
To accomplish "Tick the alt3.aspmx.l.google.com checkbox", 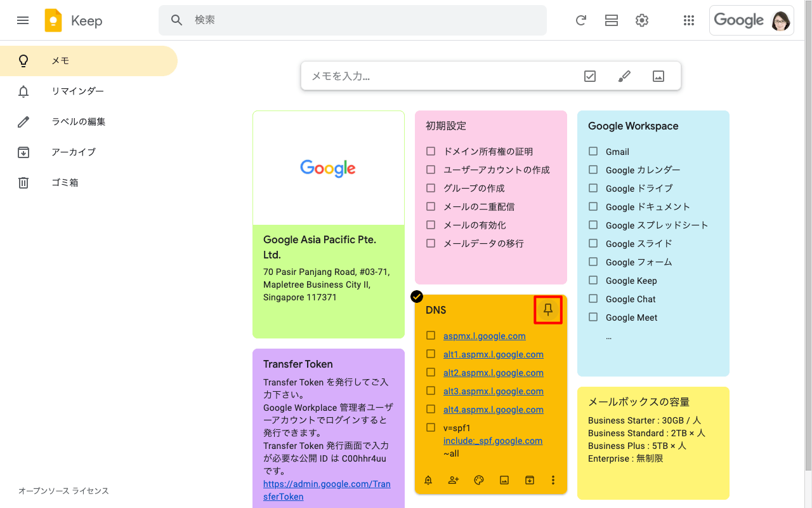I will click(431, 391).
